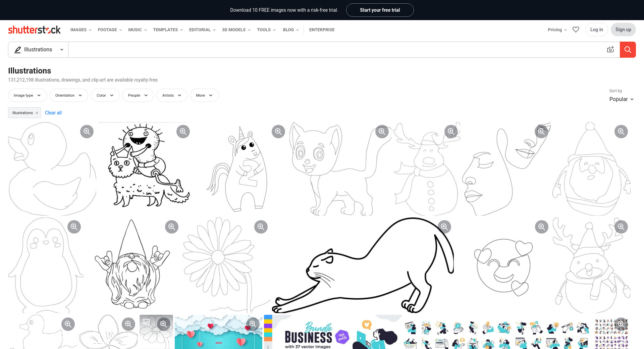Click the Clear all link
The image size is (644, 349).
point(53,113)
